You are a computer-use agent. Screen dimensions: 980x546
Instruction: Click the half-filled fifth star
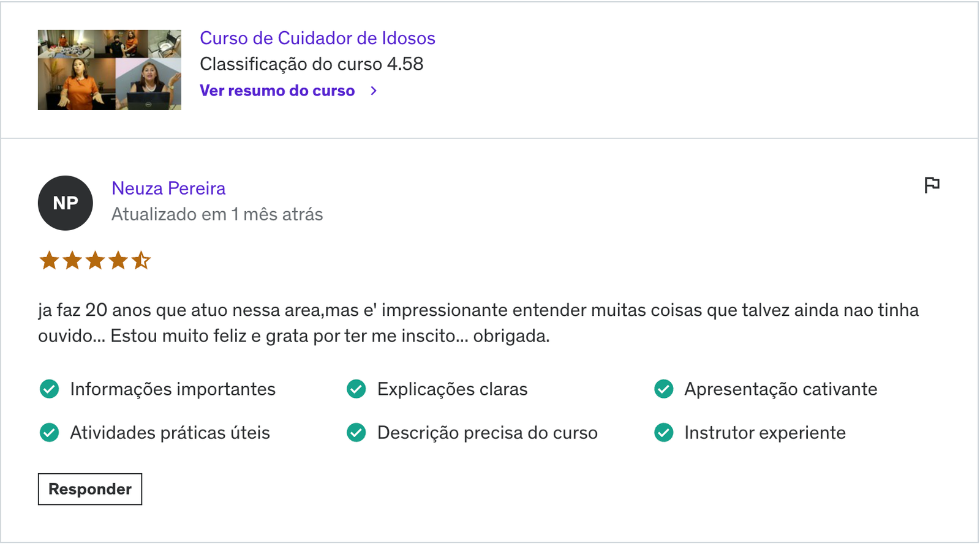pyautogui.click(x=141, y=260)
